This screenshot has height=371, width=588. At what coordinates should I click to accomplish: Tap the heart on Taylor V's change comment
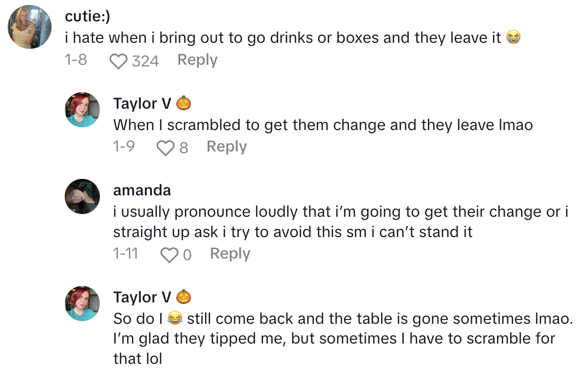coord(165,148)
